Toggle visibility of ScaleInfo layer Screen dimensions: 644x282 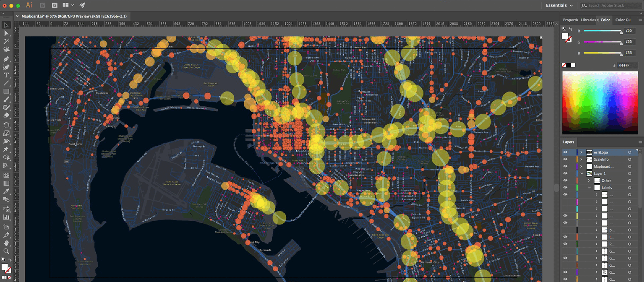pyautogui.click(x=565, y=160)
